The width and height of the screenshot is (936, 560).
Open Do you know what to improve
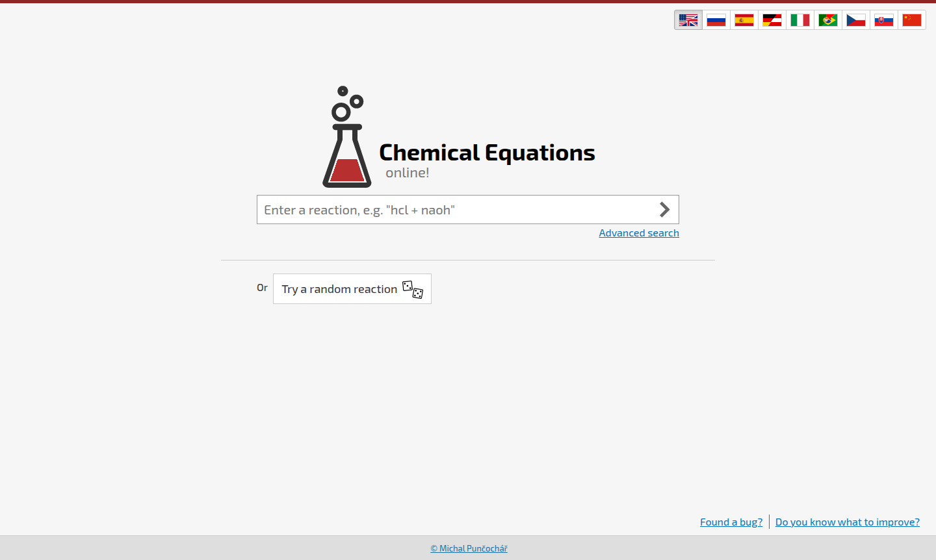(x=847, y=522)
